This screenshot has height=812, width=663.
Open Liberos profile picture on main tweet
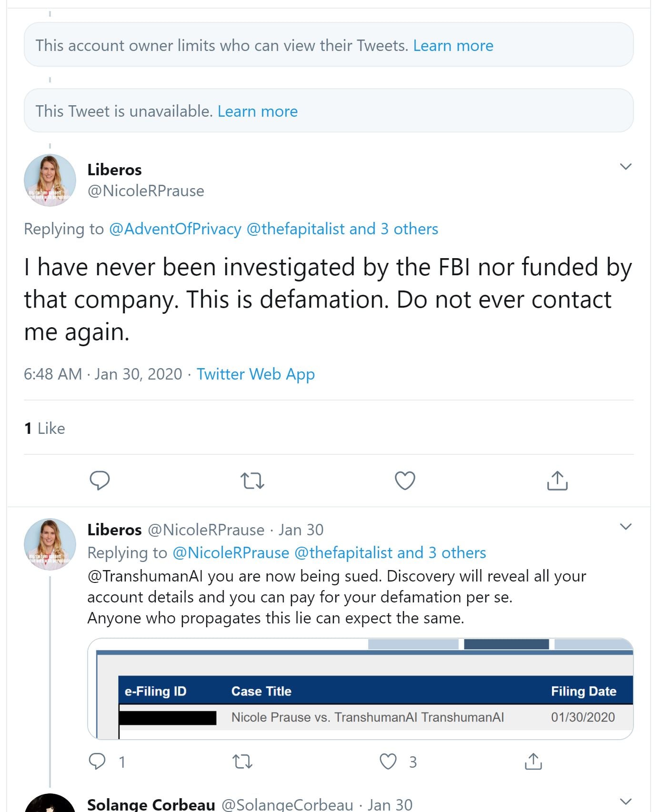[50, 180]
